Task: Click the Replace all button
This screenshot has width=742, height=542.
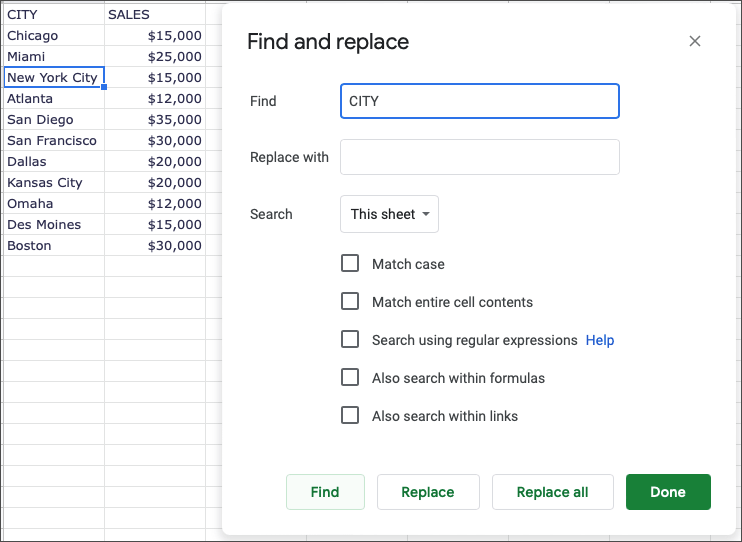Action: (552, 492)
